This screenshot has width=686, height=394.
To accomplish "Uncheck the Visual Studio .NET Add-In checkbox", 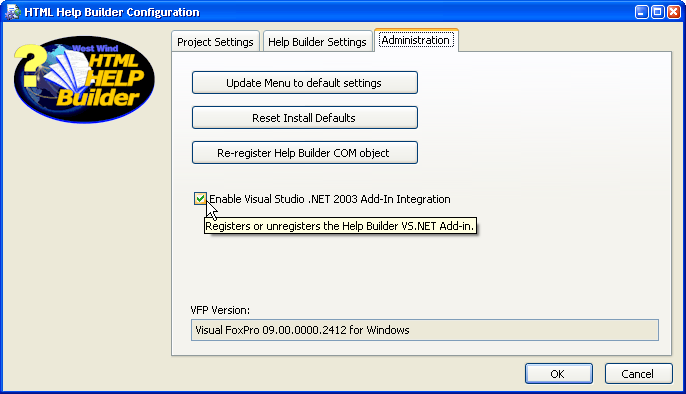I will [x=200, y=199].
